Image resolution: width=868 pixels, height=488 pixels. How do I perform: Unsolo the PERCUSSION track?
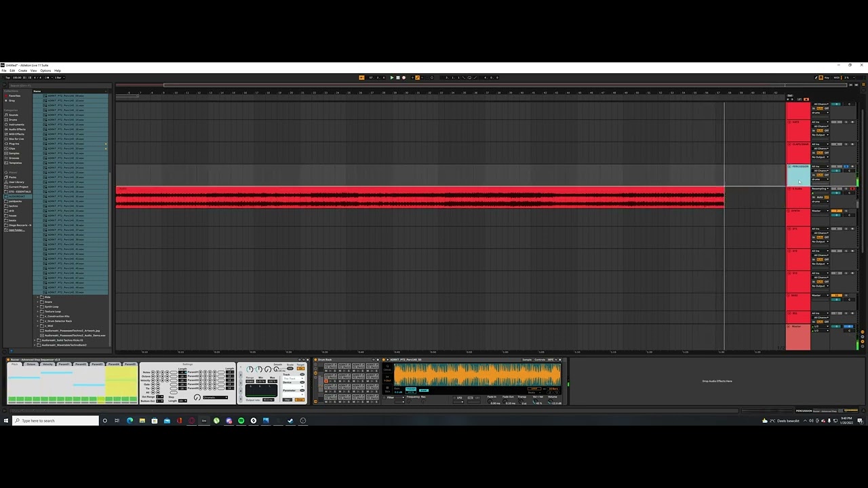click(846, 166)
